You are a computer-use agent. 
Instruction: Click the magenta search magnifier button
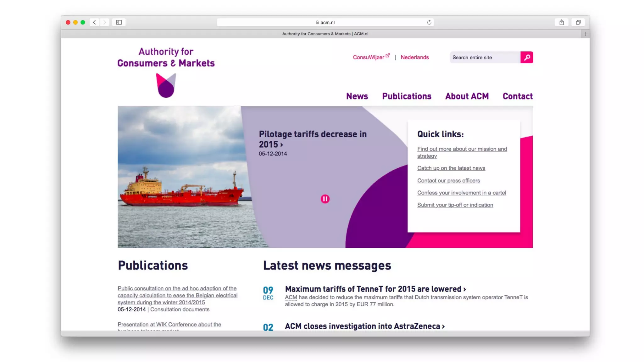point(526,57)
